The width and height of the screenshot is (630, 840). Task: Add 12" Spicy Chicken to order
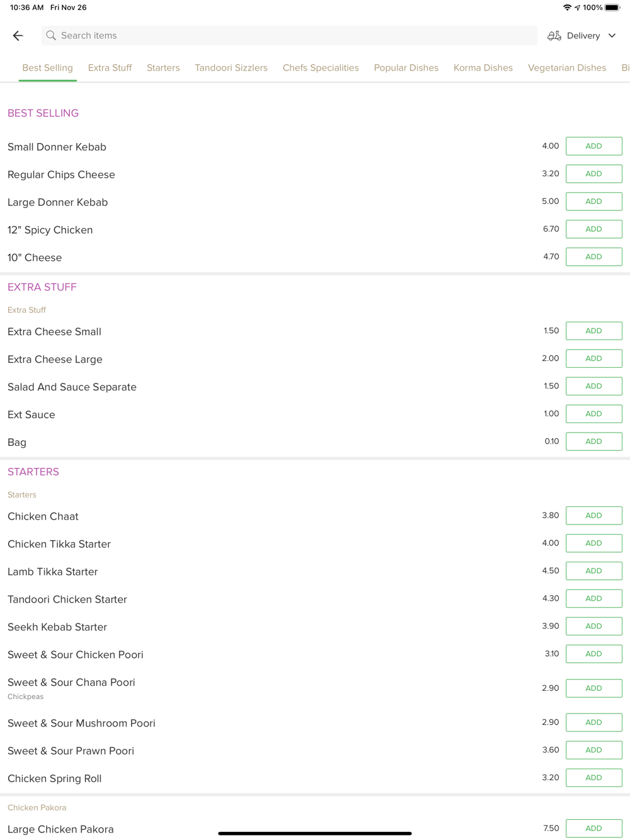pos(593,229)
